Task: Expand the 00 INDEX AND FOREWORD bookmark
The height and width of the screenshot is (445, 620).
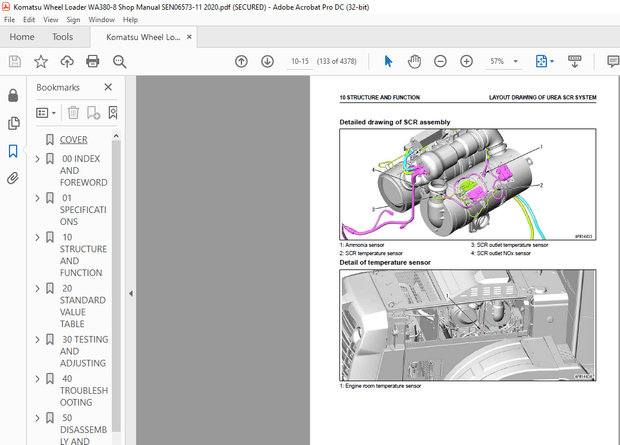Action: coord(38,159)
